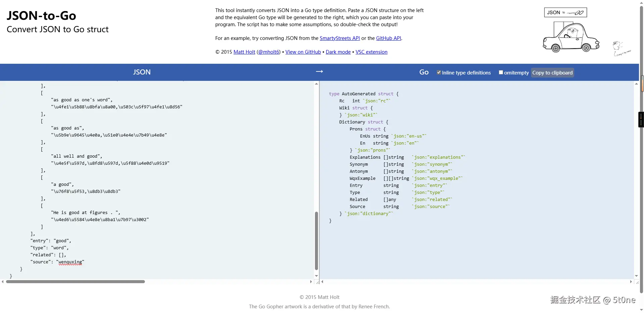Click the arrow icon between JSON and Go panels
Screen dimensions: 644x313
coord(319,71)
